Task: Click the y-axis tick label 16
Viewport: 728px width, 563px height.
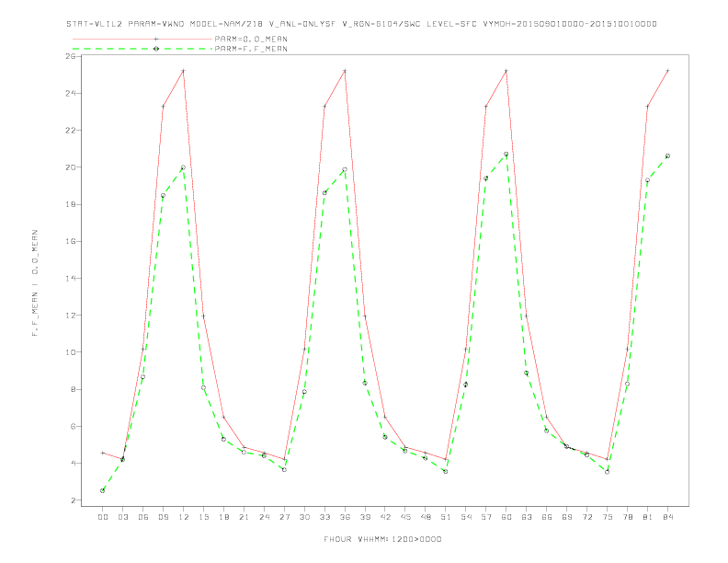Action: [71, 242]
